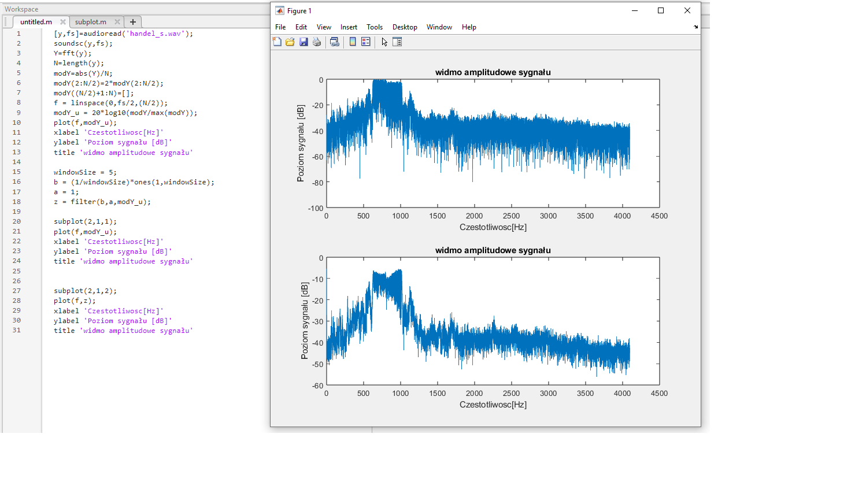Click code line 18 with filter call
Screen dimensions: 851x504
click(x=102, y=202)
